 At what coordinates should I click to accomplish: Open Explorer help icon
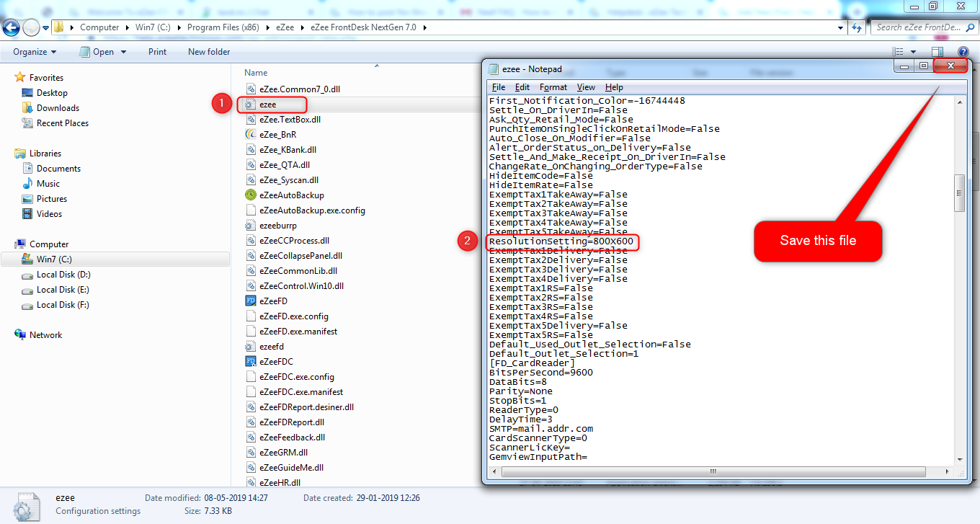tap(963, 52)
